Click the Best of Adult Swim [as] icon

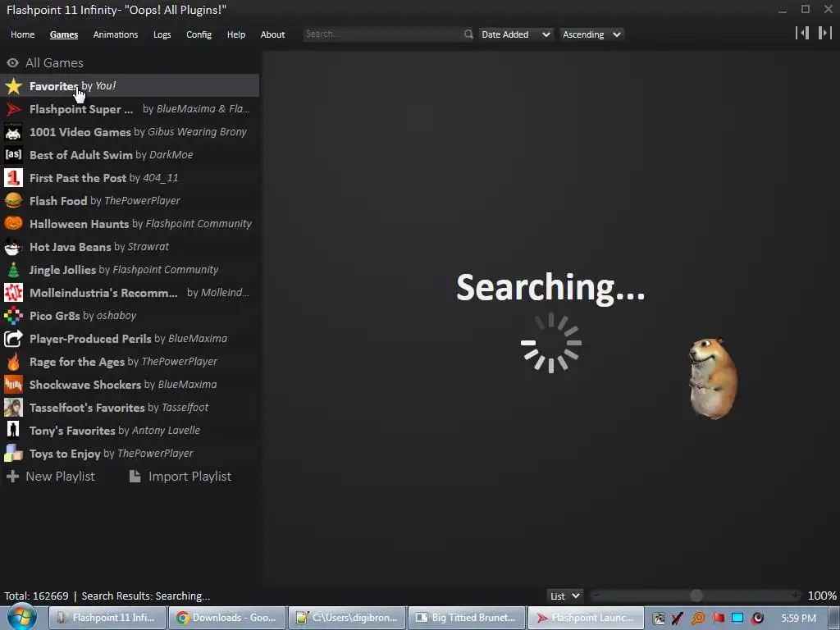click(13, 155)
